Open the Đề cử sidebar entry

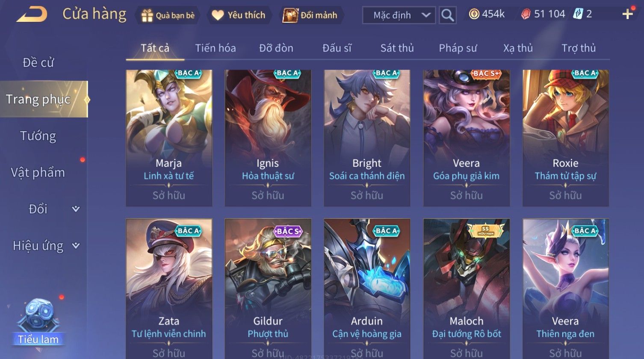point(38,63)
